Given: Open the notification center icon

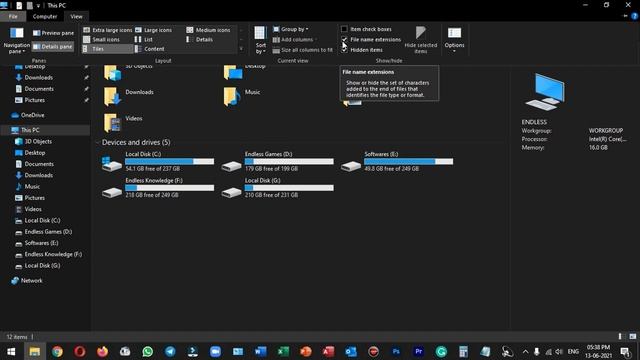Looking at the screenshot, I should pos(625,352).
